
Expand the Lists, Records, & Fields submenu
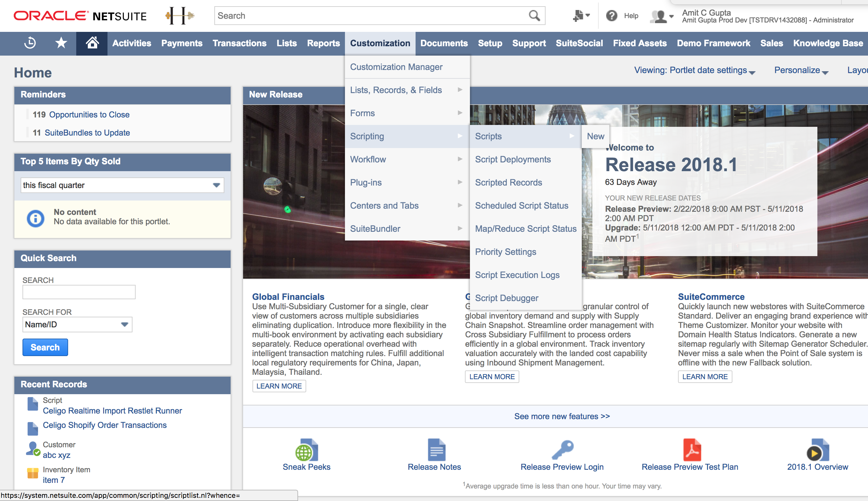407,90
